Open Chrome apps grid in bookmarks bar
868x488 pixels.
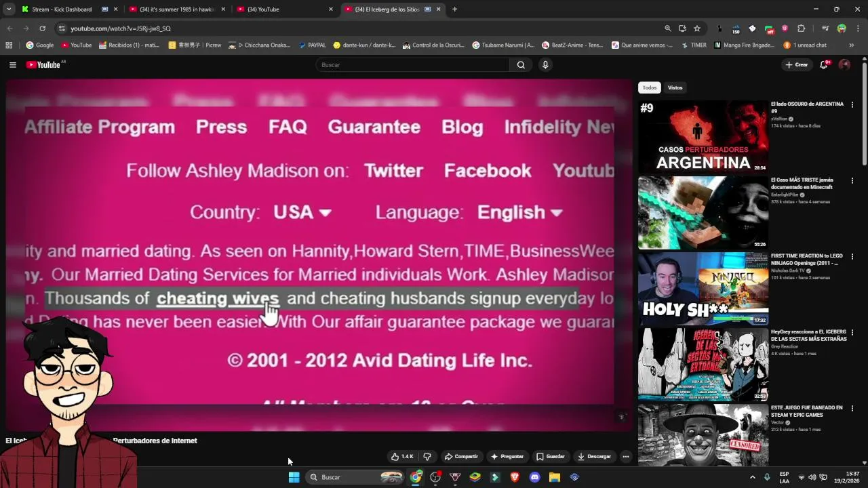pyautogui.click(x=9, y=45)
